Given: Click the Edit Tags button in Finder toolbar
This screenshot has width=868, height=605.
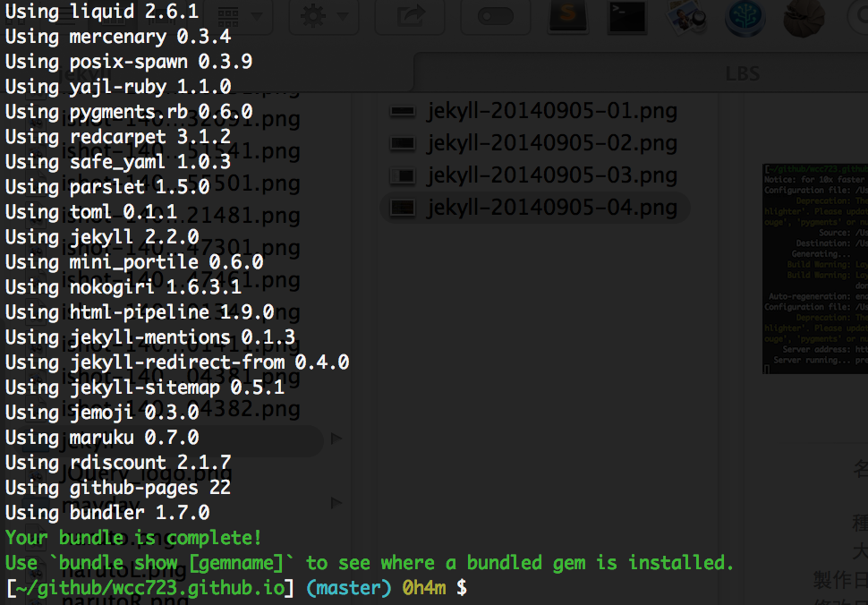Looking at the screenshot, I should click(x=496, y=15).
